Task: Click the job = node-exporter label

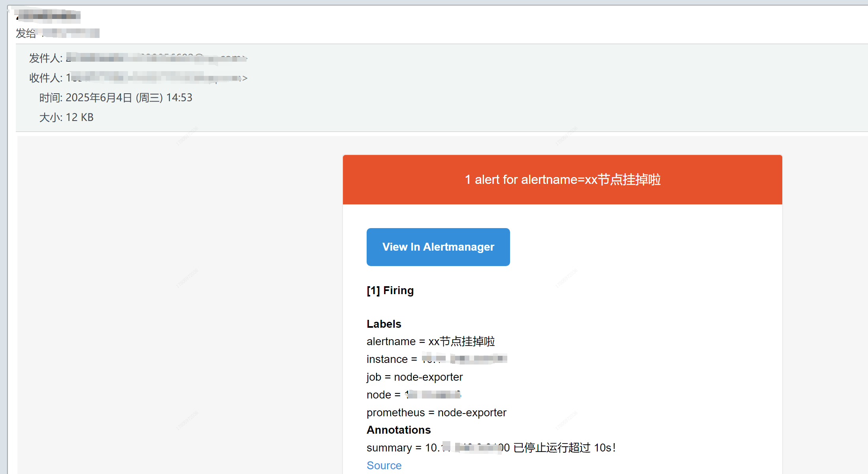Action: click(414, 377)
